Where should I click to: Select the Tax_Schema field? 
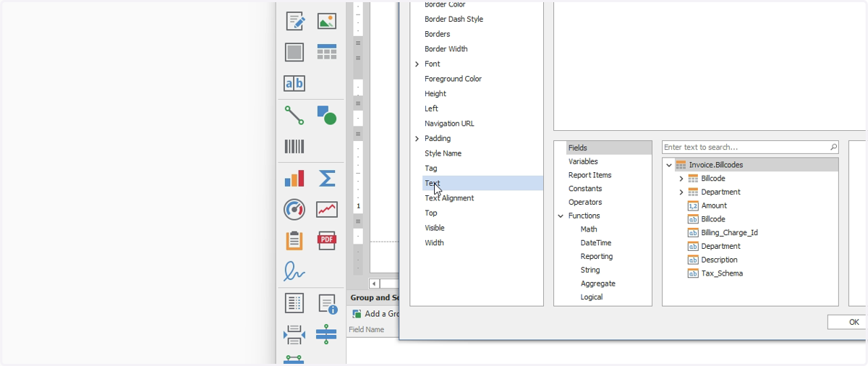pyautogui.click(x=722, y=273)
